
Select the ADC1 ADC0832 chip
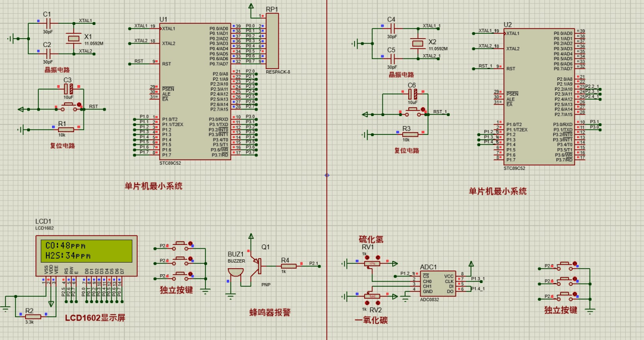(x=437, y=283)
